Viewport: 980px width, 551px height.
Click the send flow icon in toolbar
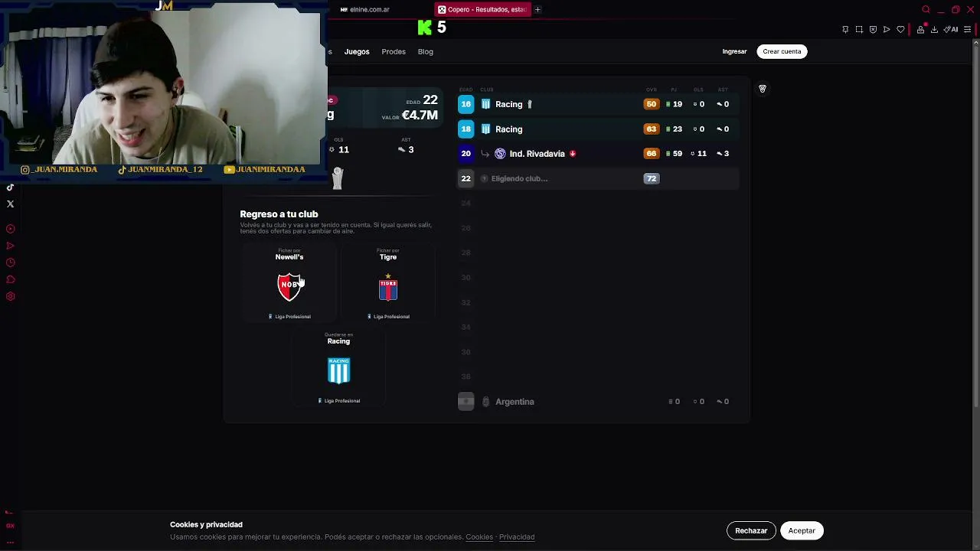pyautogui.click(x=887, y=30)
